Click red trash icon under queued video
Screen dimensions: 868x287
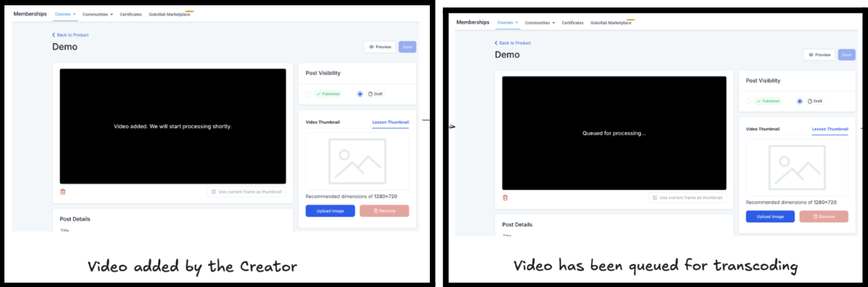505,197
